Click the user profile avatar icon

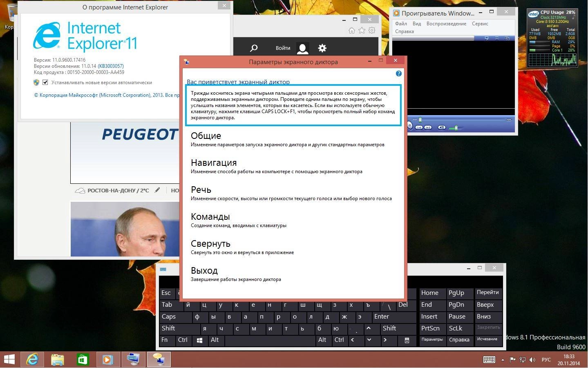pos(303,48)
